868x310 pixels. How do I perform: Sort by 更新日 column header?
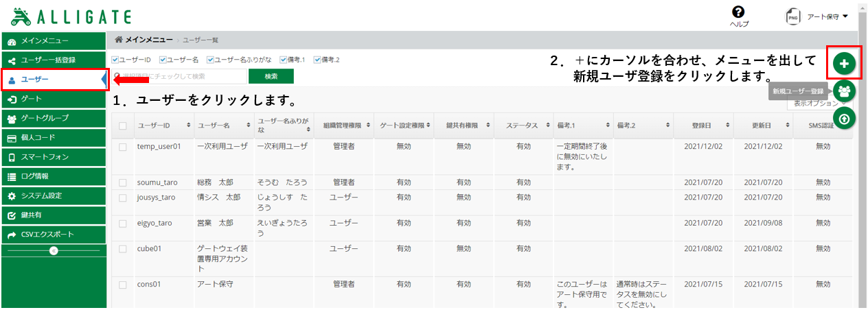pyautogui.click(x=763, y=126)
